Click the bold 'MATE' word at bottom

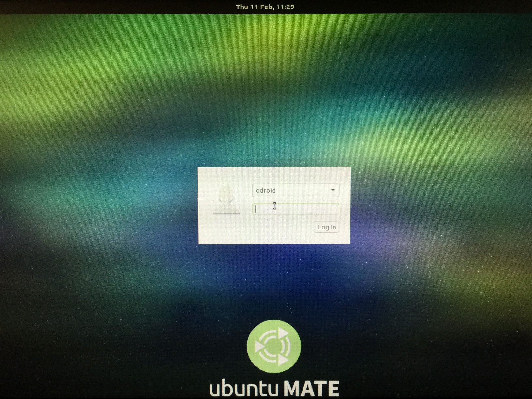click(x=311, y=389)
